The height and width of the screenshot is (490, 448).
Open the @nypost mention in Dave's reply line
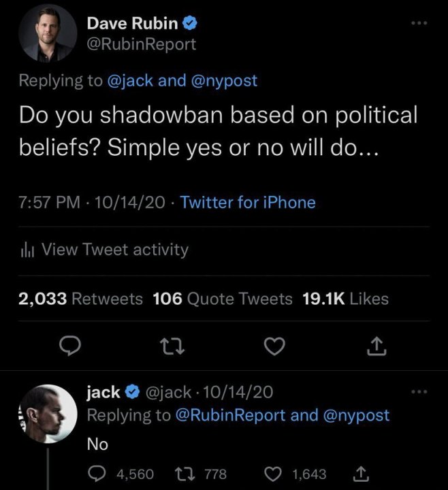coord(225,80)
